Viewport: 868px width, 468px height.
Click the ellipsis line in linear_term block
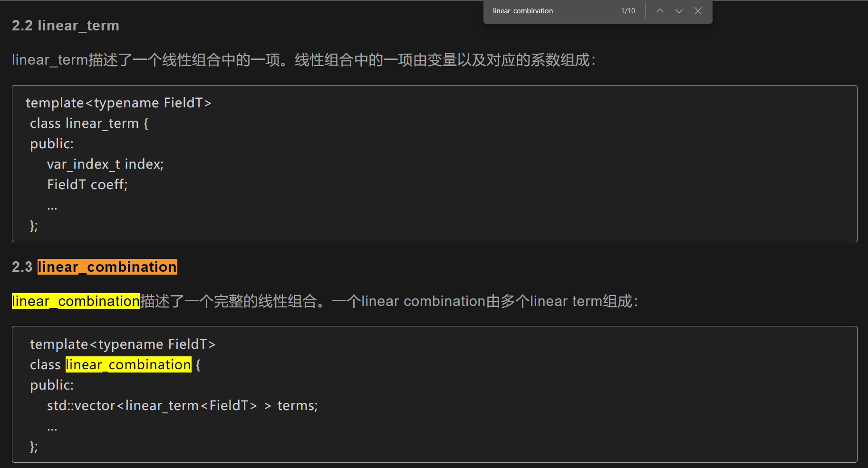click(52, 207)
